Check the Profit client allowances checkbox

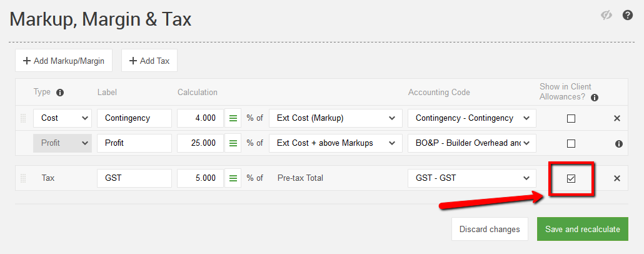tap(571, 143)
